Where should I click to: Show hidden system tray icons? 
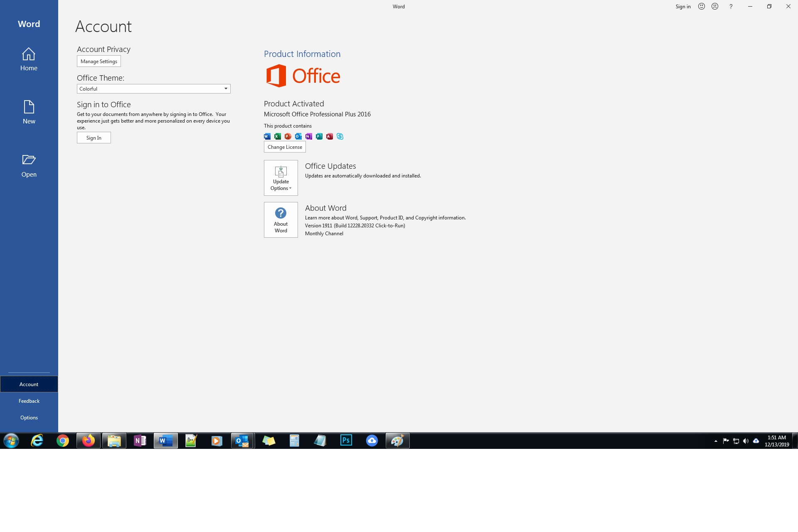[716, 441]
